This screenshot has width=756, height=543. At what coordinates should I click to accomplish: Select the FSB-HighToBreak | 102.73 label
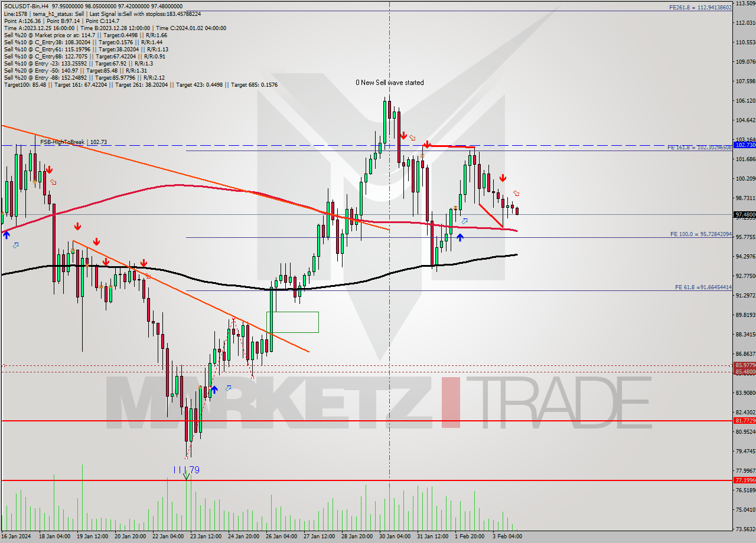coord(73,142)
